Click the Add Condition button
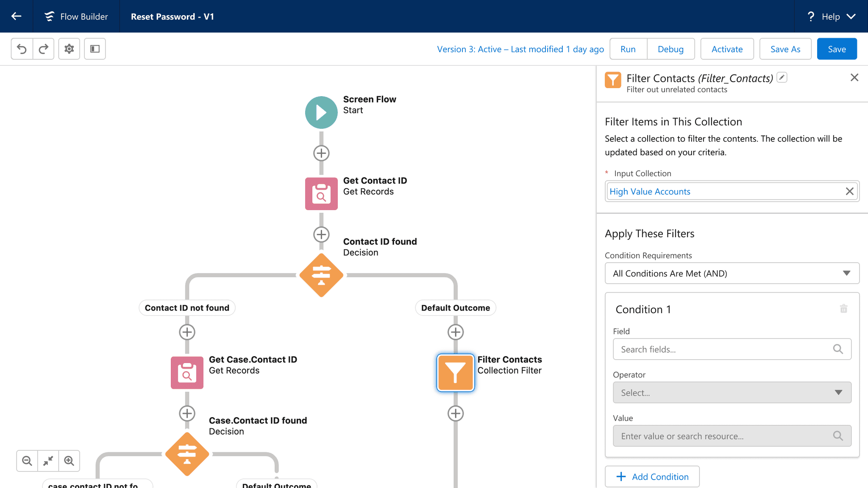This screenshot has width=868, height=488. point(652,477)
